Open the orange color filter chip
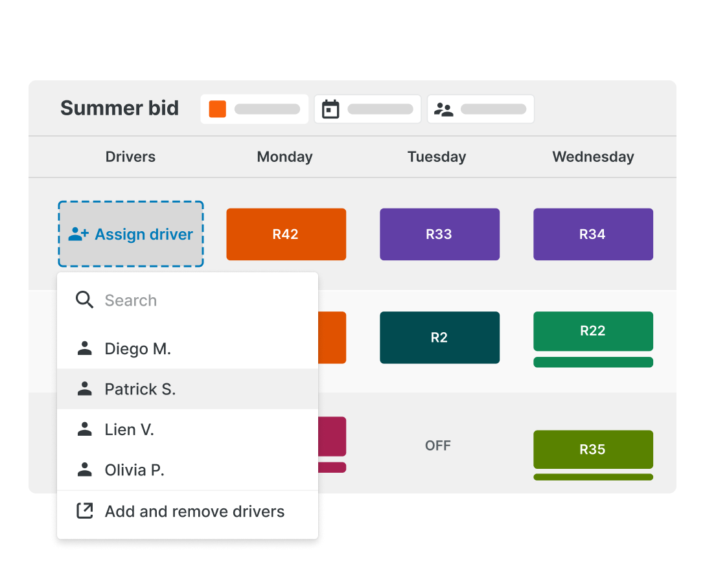705x588 pixels. pos(254,109)
